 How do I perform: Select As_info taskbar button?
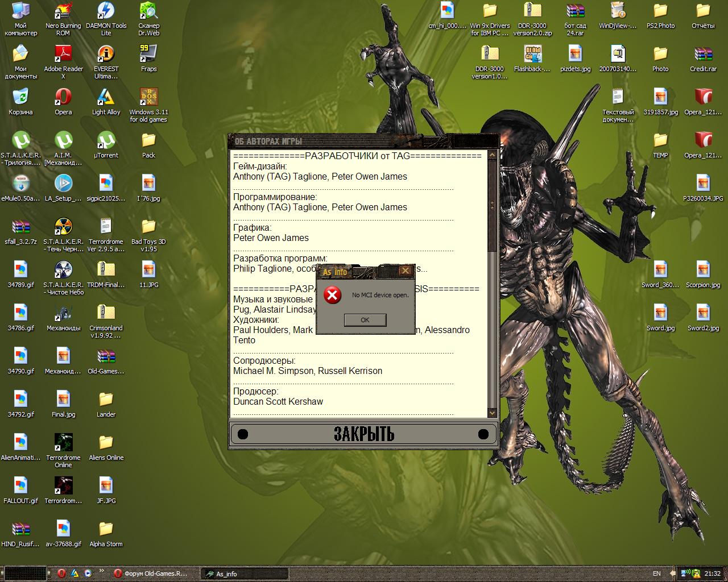click(x=245, y=573)
